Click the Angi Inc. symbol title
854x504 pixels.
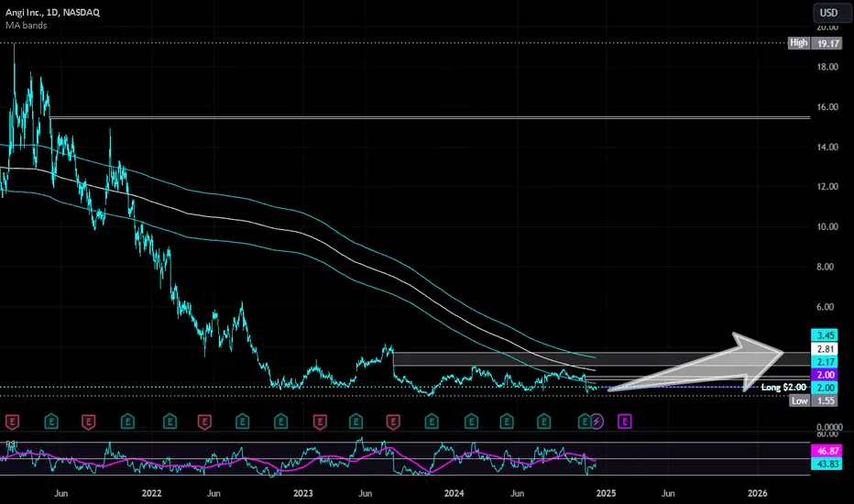52,12
